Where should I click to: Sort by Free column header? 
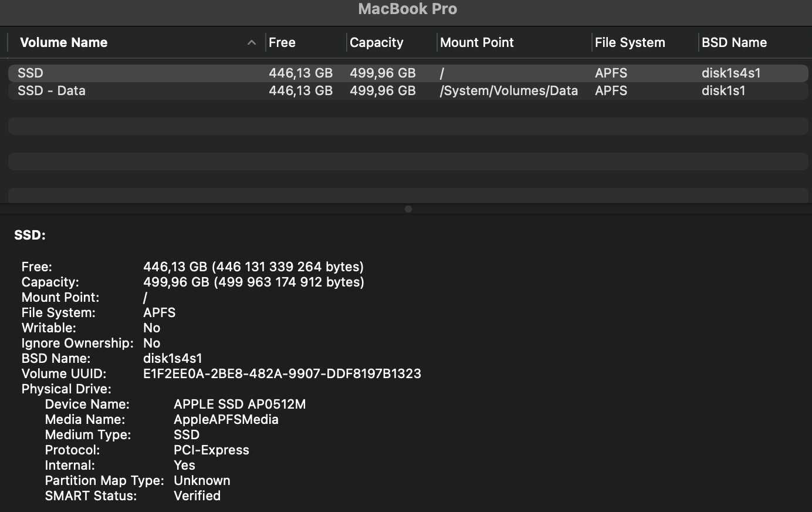click(282, 42)
